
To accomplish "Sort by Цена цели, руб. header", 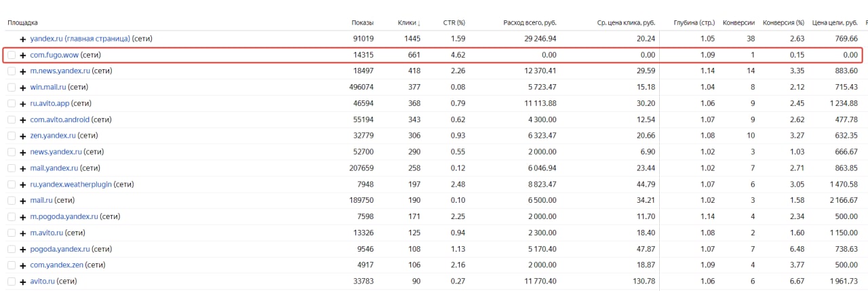I will pyautogui.click(x=835, y=22).
